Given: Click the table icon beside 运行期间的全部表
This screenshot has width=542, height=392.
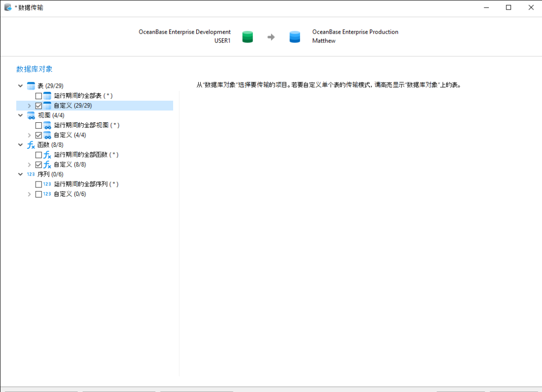Looking at the screenshot, I should [47, 96].
